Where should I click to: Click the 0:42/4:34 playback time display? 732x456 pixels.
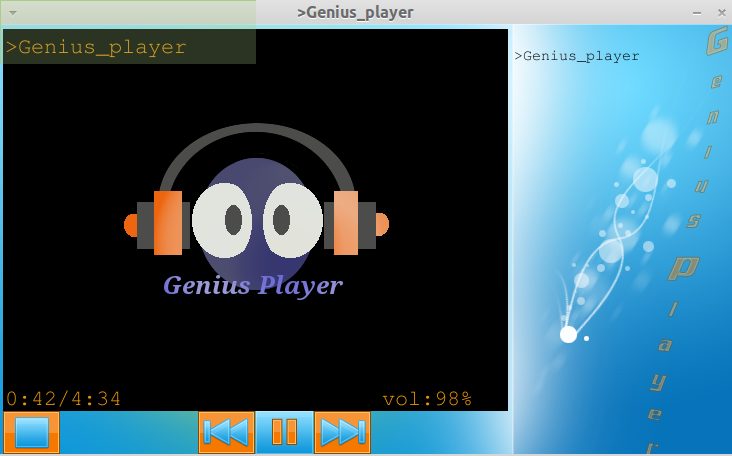tap(63, 399)
